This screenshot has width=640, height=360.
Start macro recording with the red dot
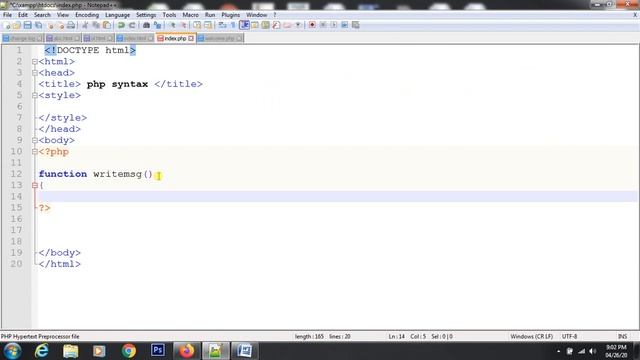[312, 25]
